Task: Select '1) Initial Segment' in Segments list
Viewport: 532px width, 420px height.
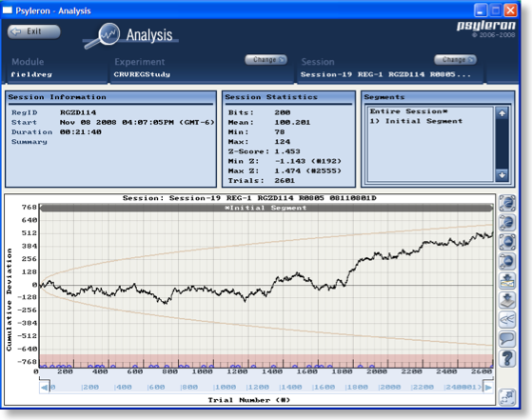Action: [x=416, y=121]
